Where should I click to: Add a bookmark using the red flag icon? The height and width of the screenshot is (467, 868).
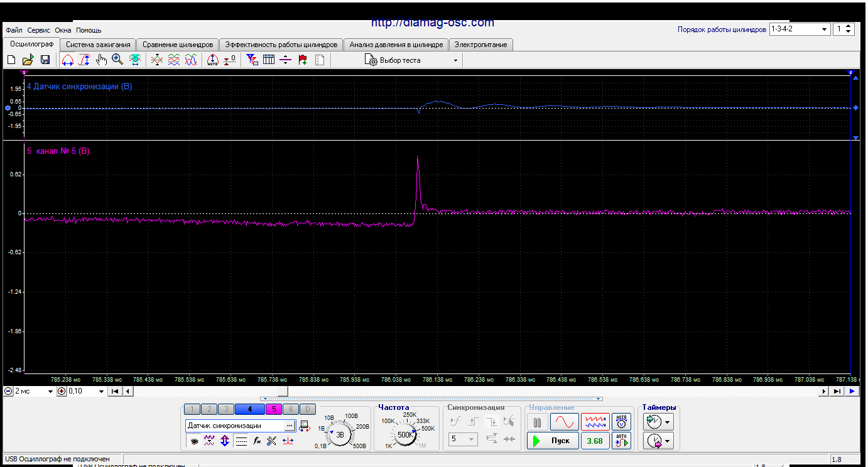pos(303,60)
